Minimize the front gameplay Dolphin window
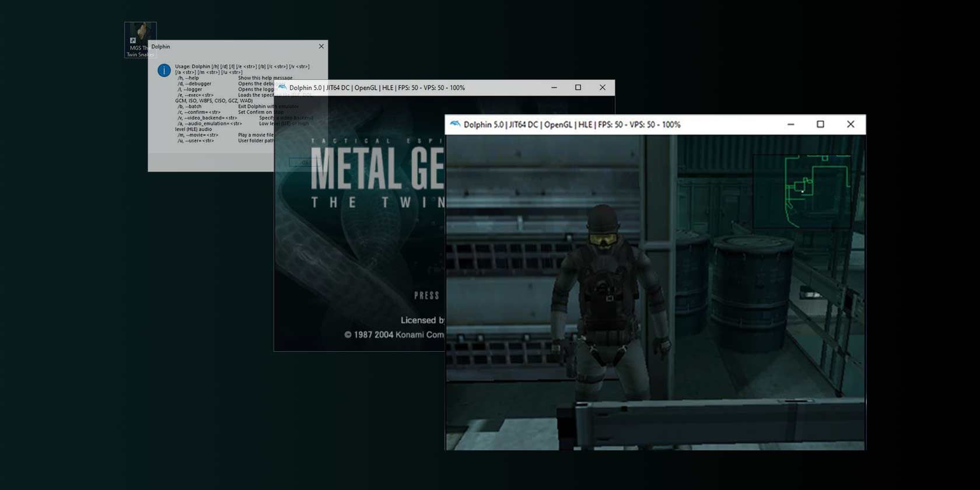The image size is (980, 490). point(790,124)
